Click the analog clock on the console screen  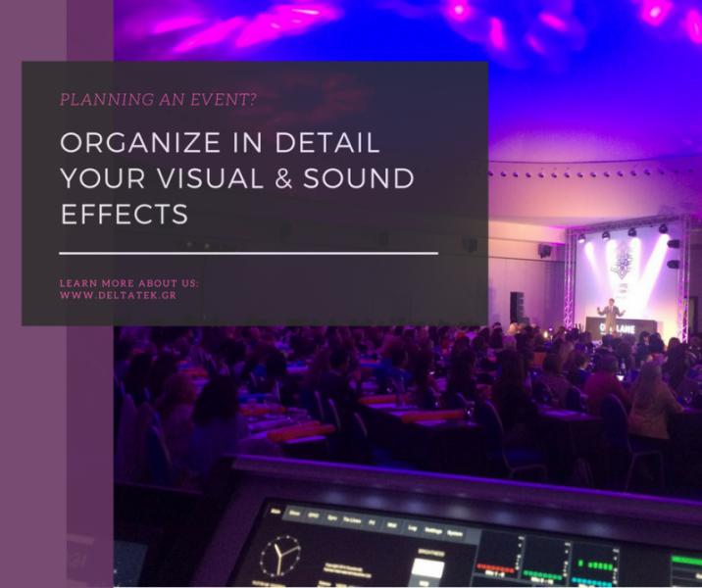click(280, 556)
